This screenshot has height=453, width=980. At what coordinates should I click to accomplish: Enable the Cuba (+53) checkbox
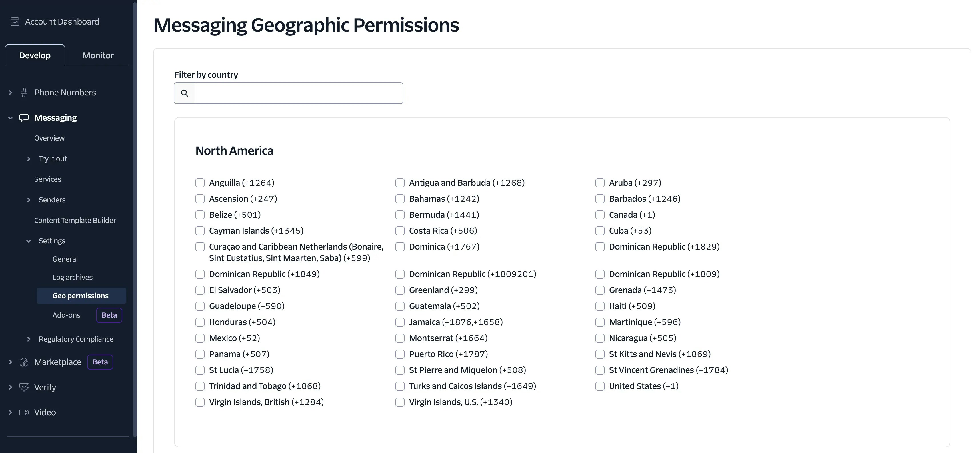click(x=600, y=231)
